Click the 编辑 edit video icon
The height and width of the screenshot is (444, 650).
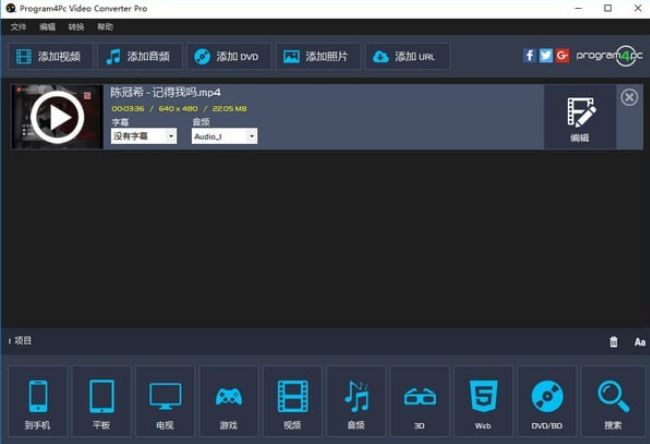[580, 117]
